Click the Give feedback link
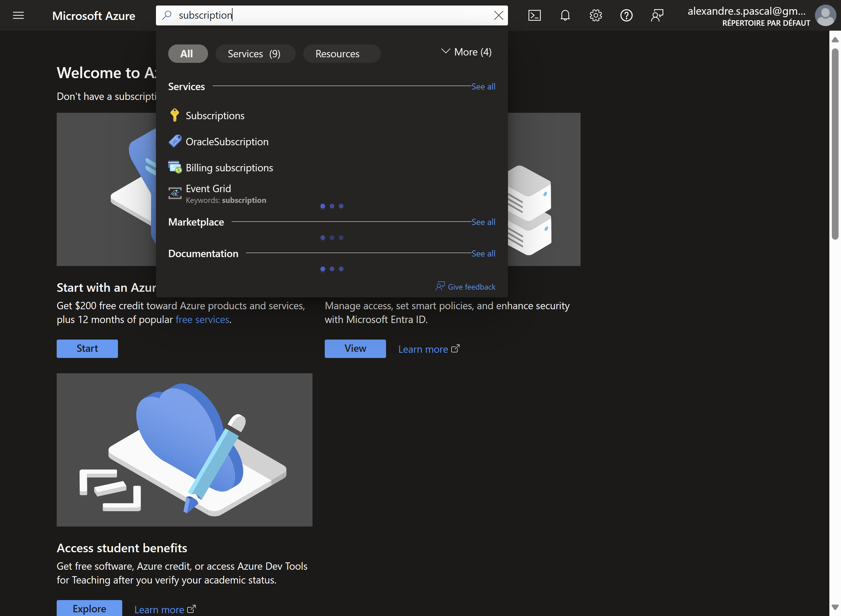The width and height of the screenshot is (841, 616). 471,287
